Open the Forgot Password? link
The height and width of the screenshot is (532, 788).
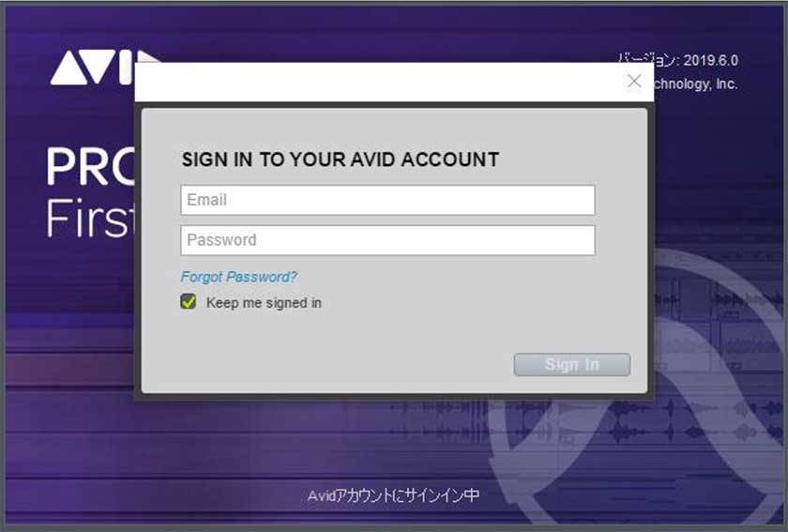(238, 277)
